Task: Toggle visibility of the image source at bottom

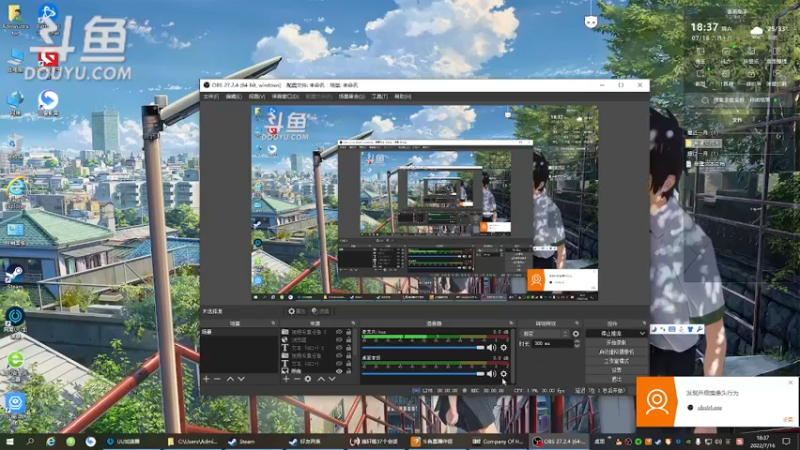Action: point(339,371)
